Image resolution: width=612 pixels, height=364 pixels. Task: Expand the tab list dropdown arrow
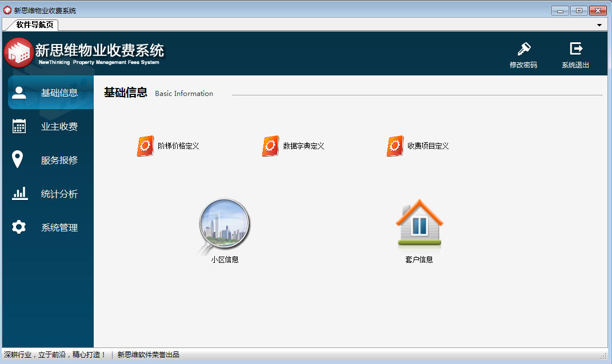click(x=599, y=25)
